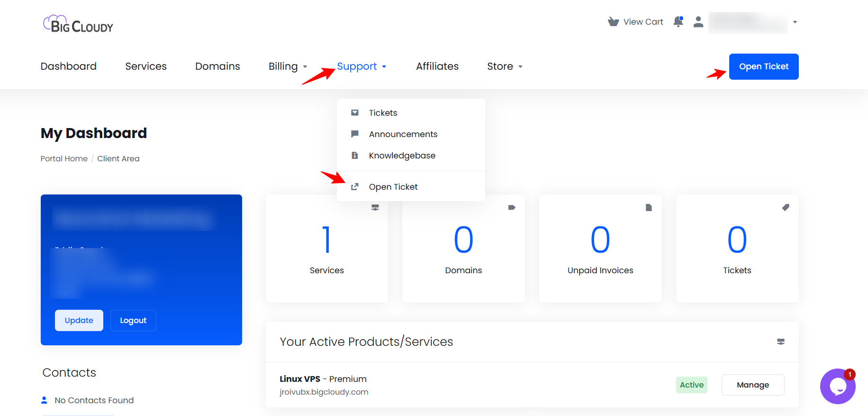Screen dimensions: 868x416
Task: Open the Domains count card
Action: pos(463,249)
